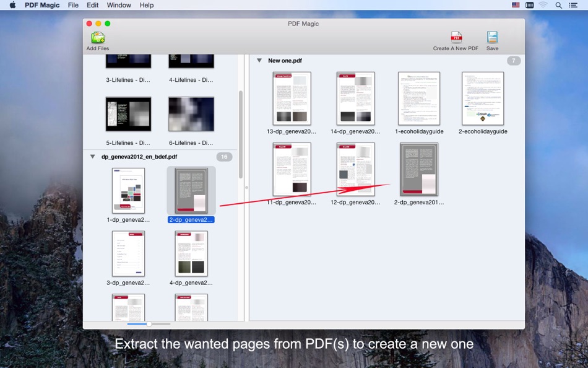Screen dimensions: 588x368
Task: Select the 5-Lifelines page thumbnail
Action: (128, 114)
